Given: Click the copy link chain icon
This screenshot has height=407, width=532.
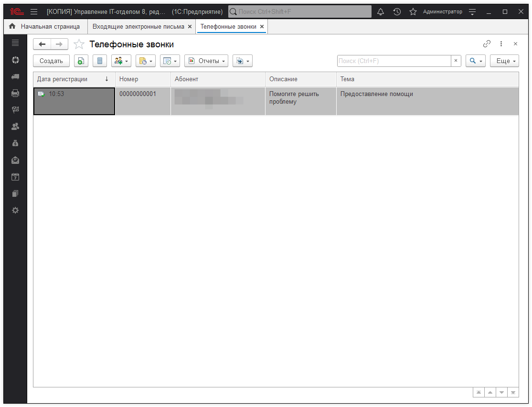Looking at the screenshot, I should coord(487,44).
